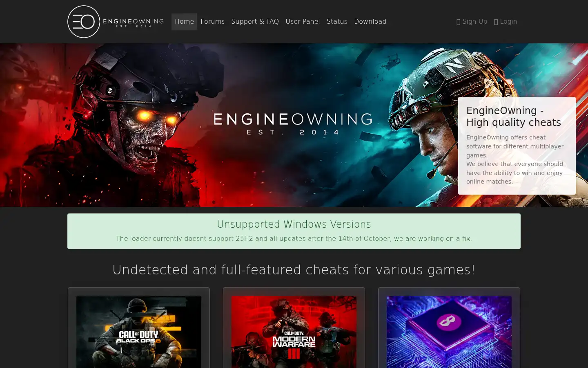This screenshot has width=588, height=368.
Task: Click the ENGINEOWNING header wordmark
Action: coord(133,22)
